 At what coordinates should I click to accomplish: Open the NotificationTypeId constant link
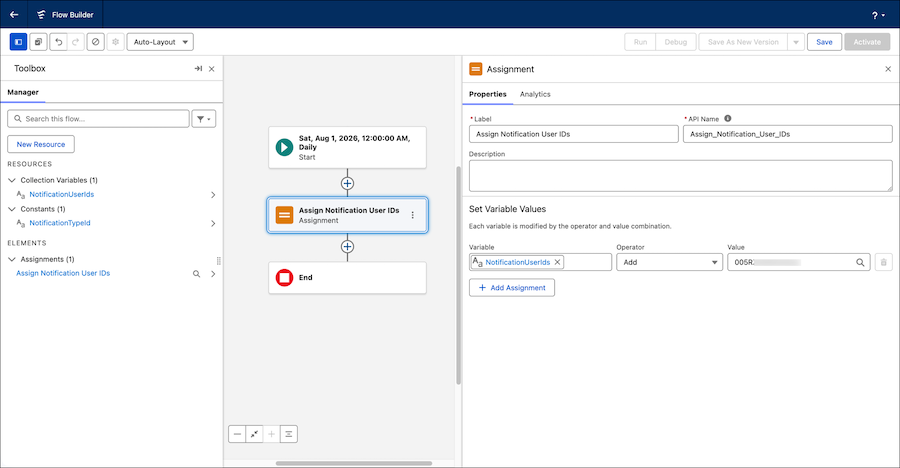pyautogui.click(x=60, y=223)
